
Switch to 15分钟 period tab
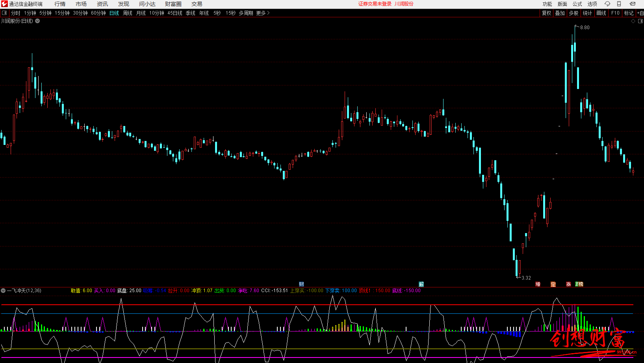(62, 13)
